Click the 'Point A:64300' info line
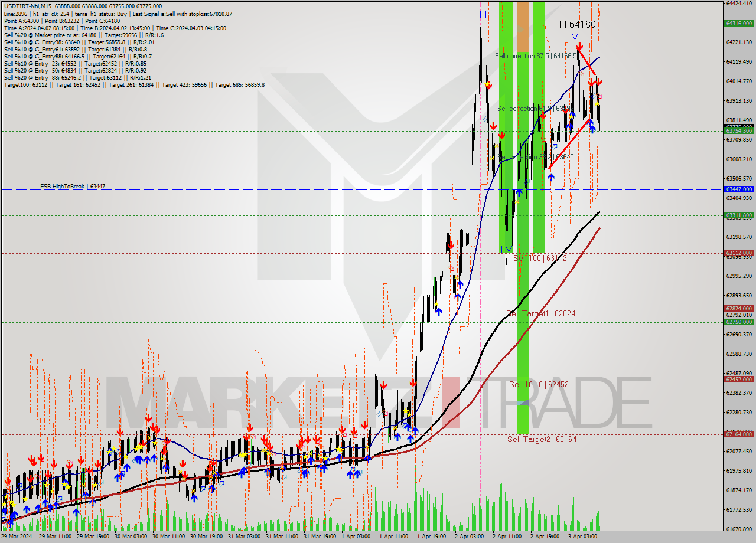The image size is (756, 543). 62,21
